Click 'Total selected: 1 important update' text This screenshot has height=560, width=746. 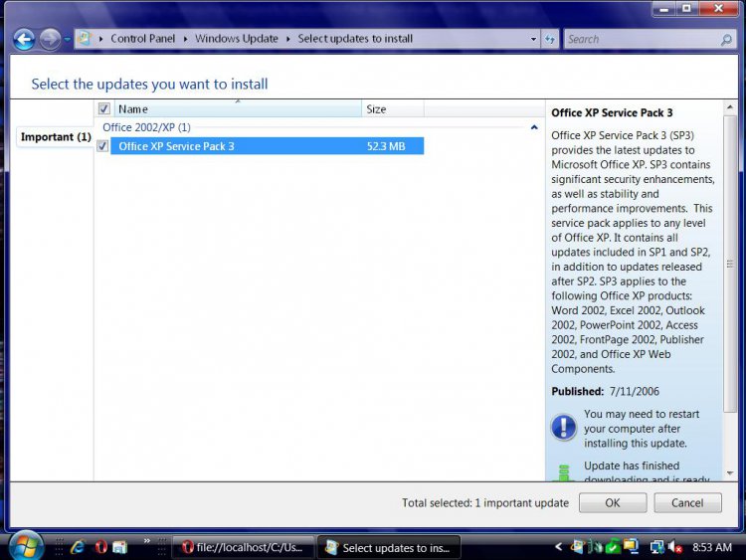484,503
